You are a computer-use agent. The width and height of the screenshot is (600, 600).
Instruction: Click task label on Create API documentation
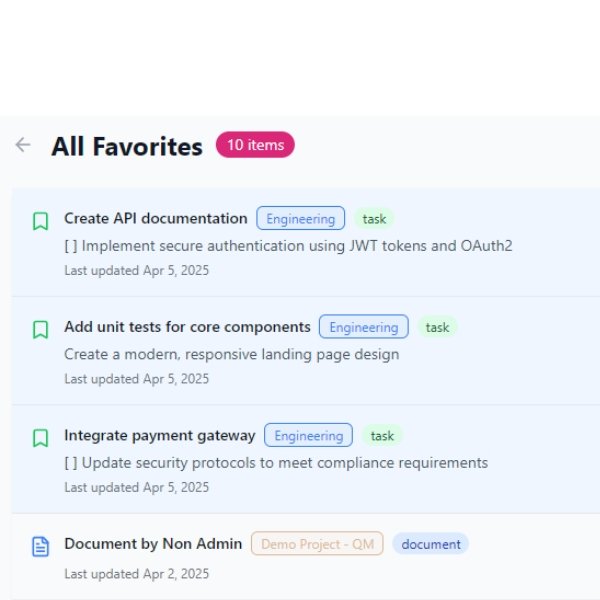tap(374, 219)
